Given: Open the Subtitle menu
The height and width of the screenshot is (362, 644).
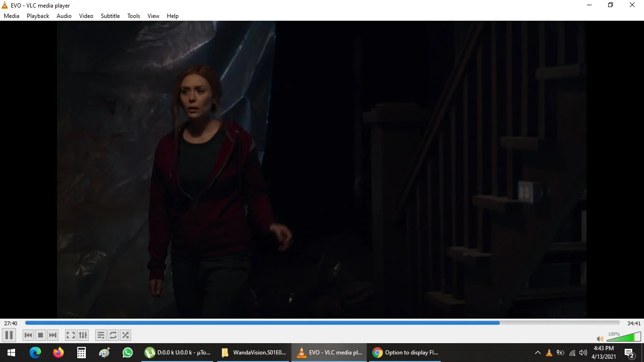Looking at the screenshot, I should [x=110, y=16].
